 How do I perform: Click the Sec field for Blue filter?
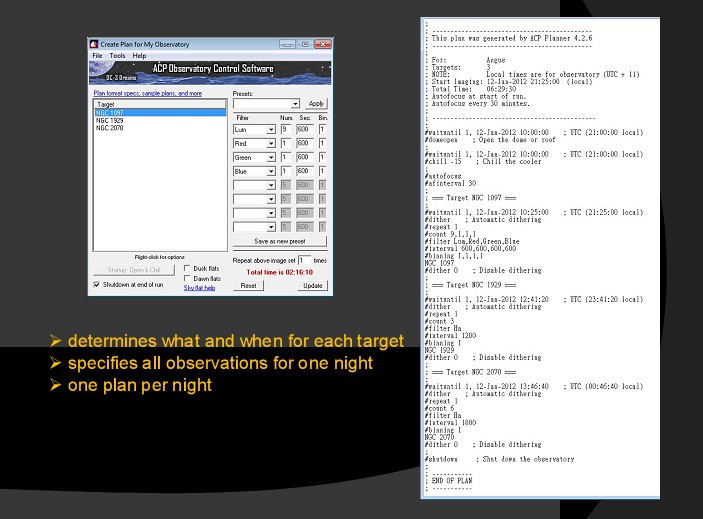pyautogui.click(x=305, y=171)
